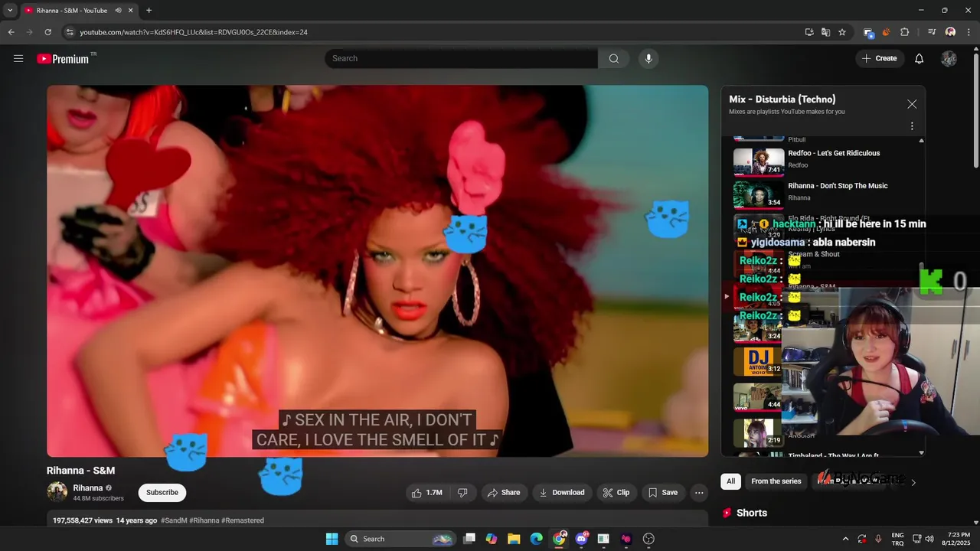Open the Create menu
Viewport: 980px width, 551px height.
tap(880, 58)
